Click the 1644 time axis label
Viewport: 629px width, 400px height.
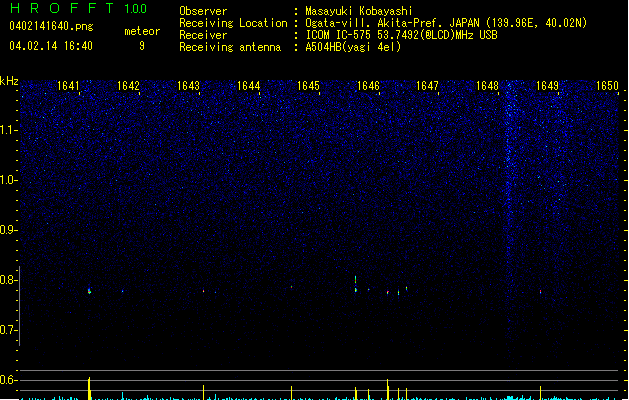pos(248,86)
